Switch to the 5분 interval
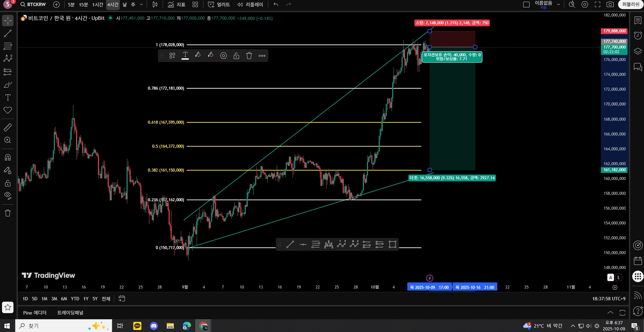The width and height of the screenshot is (644, 332). point(71,4)
